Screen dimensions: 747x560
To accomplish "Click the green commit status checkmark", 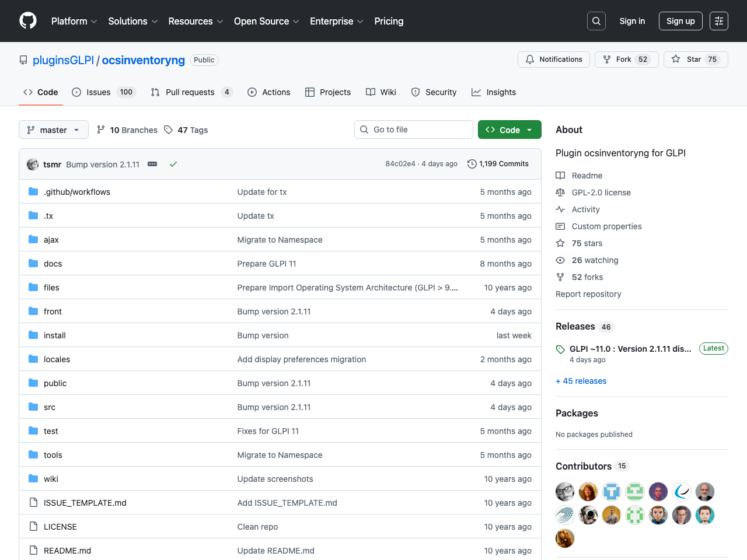I will click(173, 164).
